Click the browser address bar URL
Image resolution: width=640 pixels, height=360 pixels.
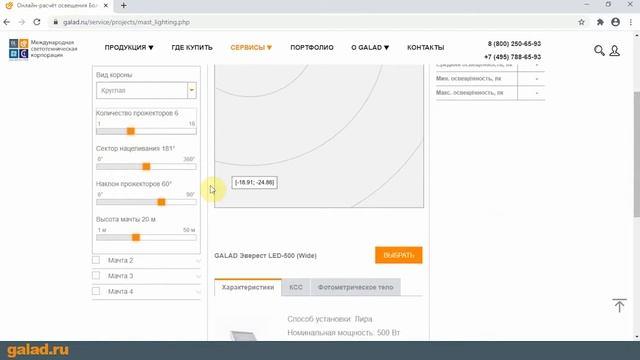pos(127,22)
